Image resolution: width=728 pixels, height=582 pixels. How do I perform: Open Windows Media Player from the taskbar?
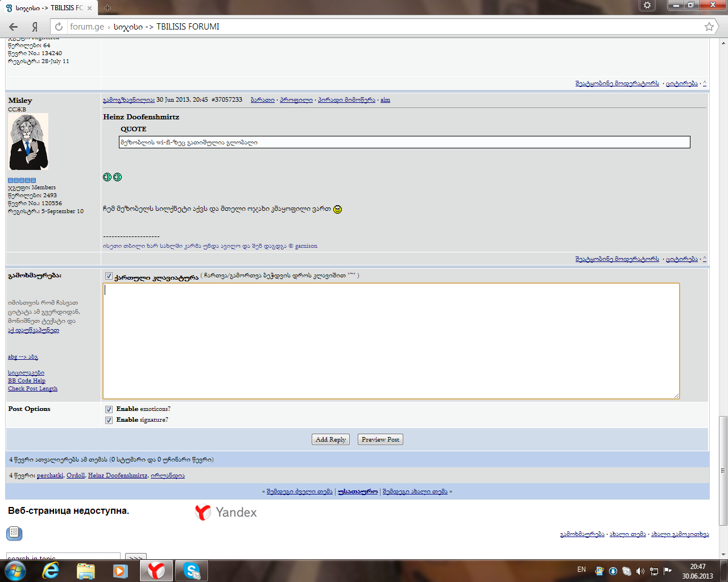pos(121,571)
